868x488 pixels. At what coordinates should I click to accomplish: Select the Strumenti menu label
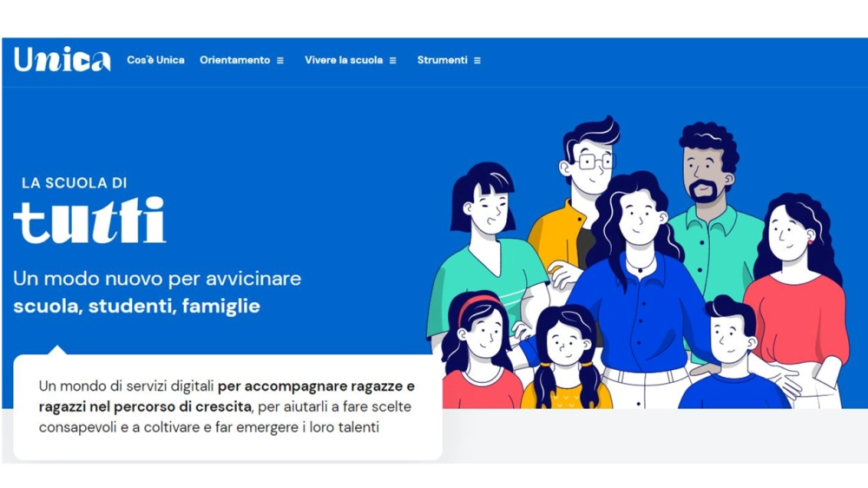pyautogui.click(x=443, y=60)
